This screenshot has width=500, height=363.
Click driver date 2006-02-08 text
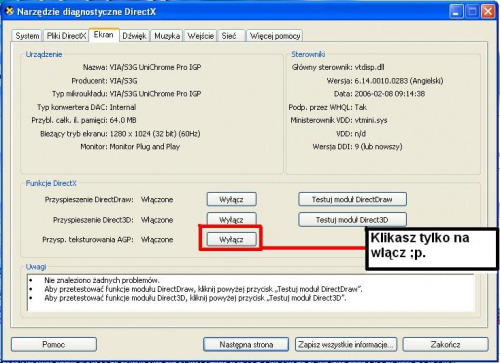[x=389, y=94]
